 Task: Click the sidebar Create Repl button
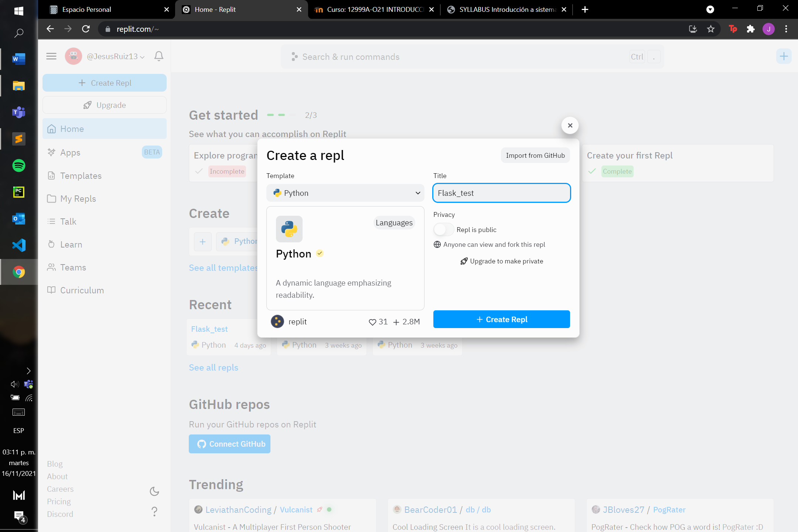105,83
